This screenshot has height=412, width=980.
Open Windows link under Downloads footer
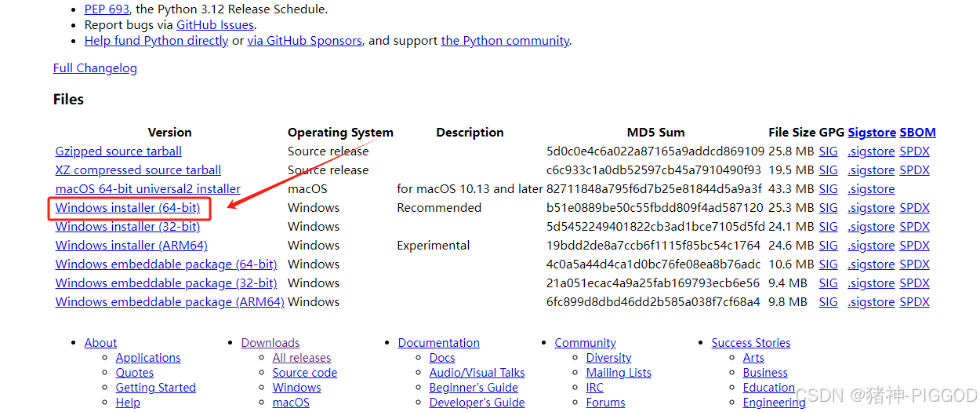pos(297,388)
